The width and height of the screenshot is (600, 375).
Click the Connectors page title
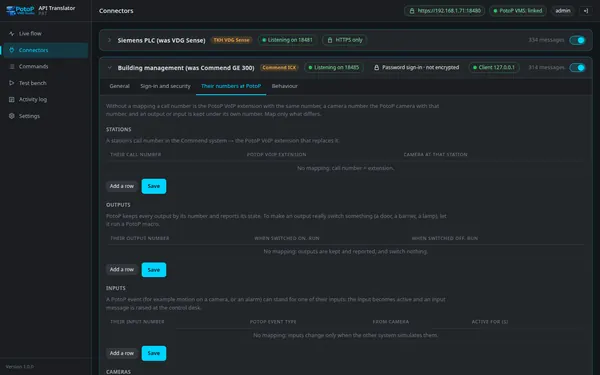pos(116,11)
